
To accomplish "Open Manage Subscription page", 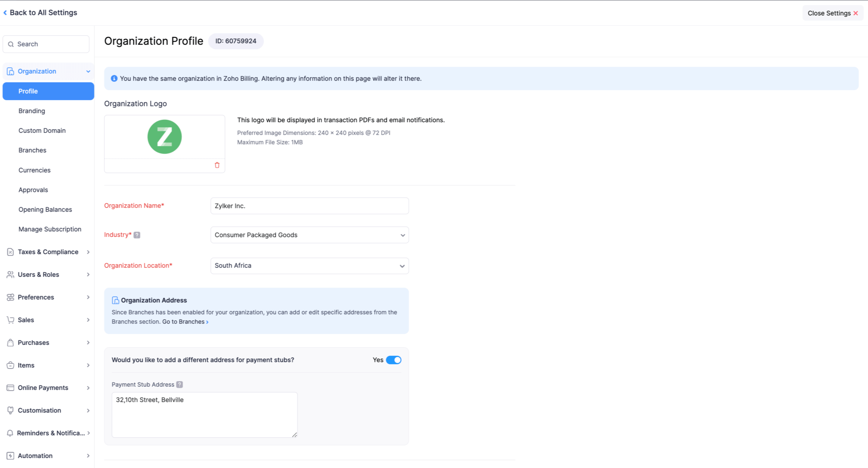I will pyautogui.click(x=50, y=229).
